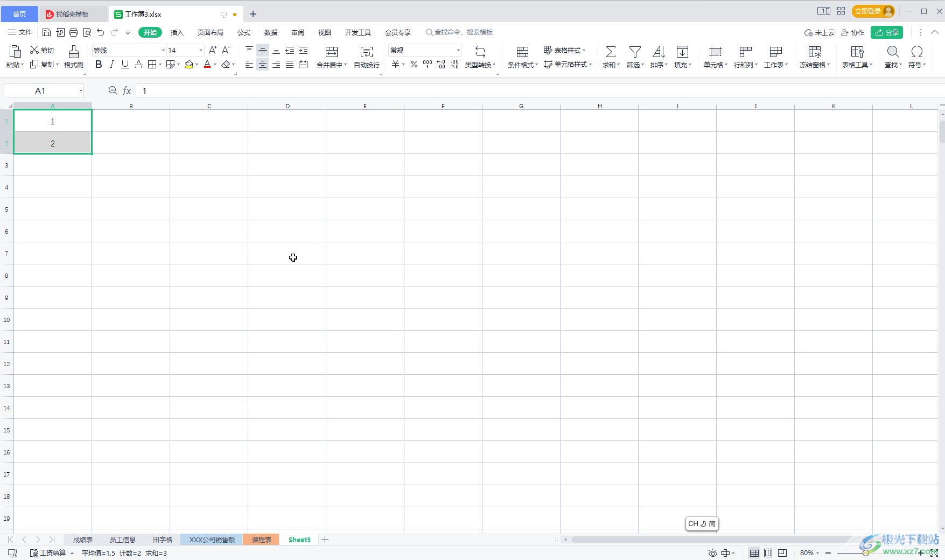
Task: Toggle Bold formatting
Action: pos(98,64)
